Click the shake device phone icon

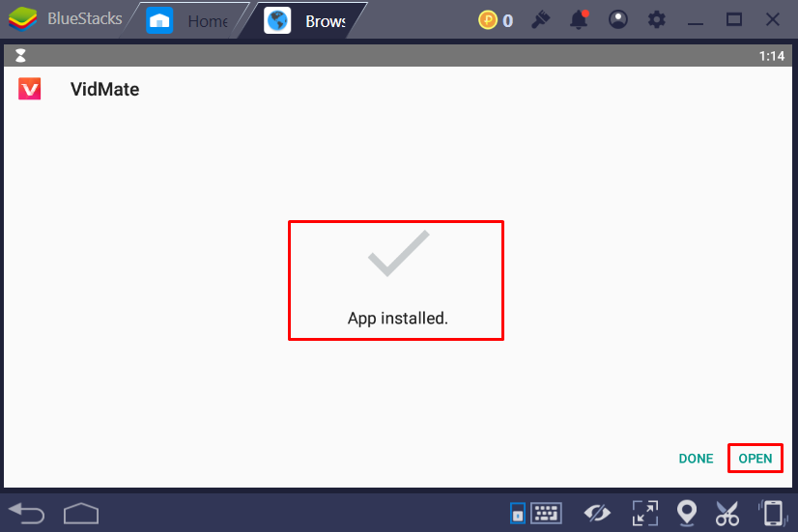771,512
